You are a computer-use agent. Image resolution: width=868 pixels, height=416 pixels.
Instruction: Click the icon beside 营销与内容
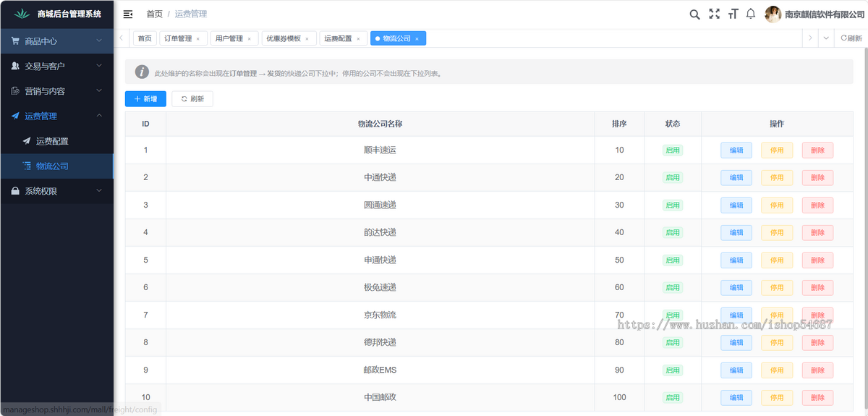tap(15, 91)
